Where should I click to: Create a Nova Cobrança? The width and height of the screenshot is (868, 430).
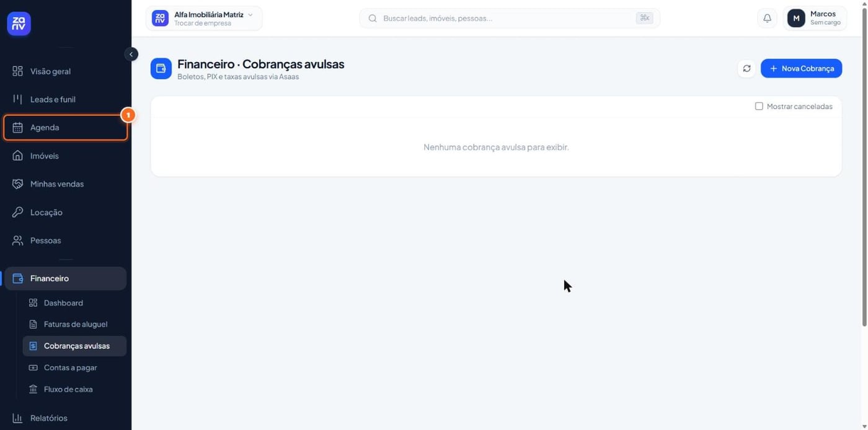tap(801, 68)
